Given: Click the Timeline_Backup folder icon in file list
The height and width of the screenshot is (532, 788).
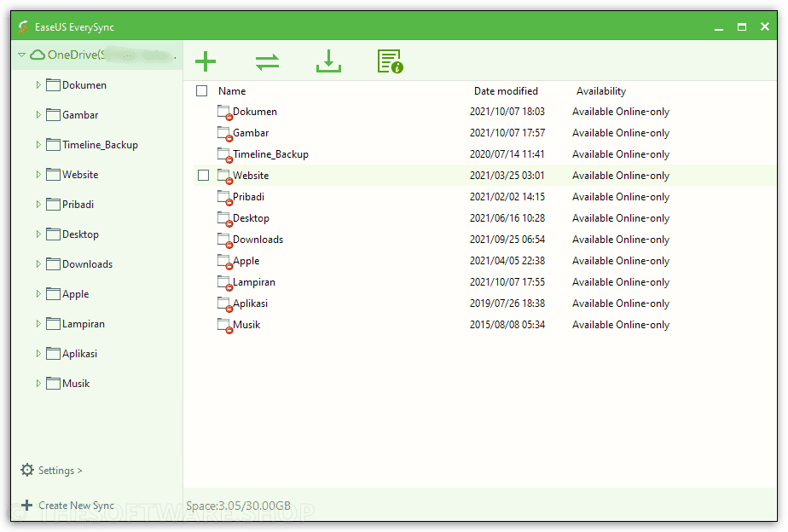Looking at the screenshot, I should (x=224, y=155).
